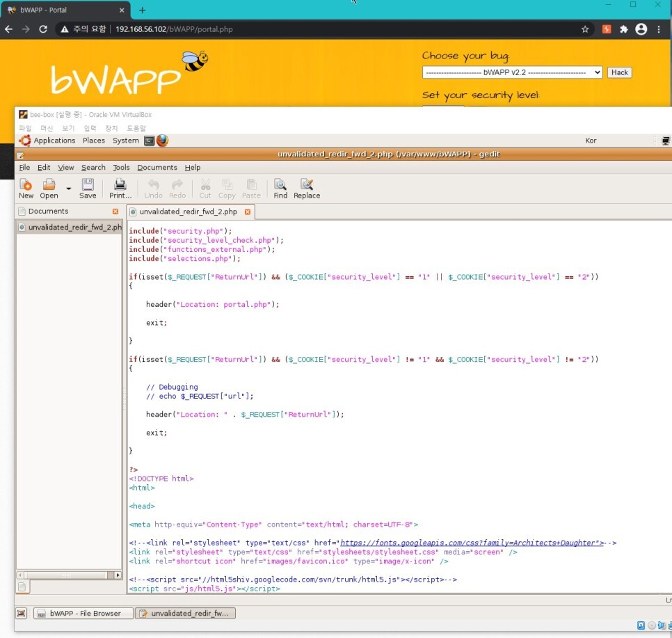
Task: Open the Tools menu in gedit
Action: click(x=121, y=167)
